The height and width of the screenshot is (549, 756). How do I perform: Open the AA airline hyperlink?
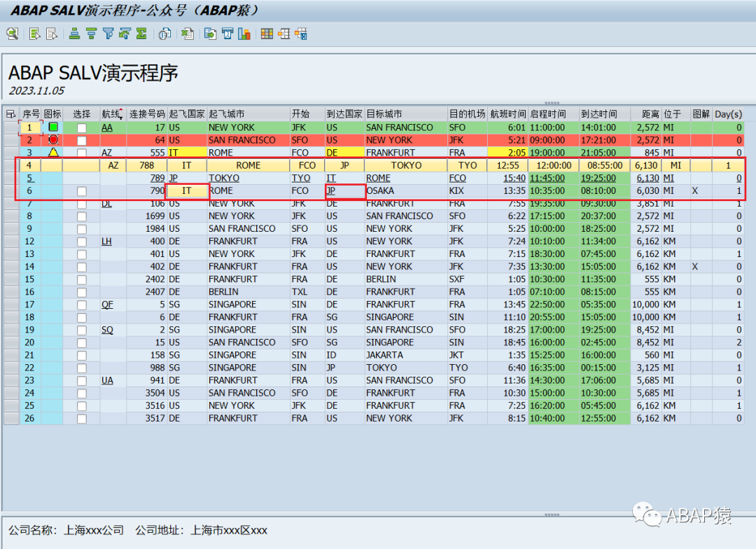107,128
